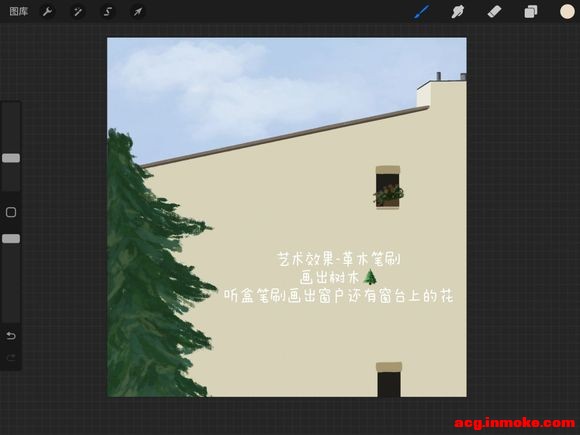Tap the square Modify button in sidebar

[11, 212]
